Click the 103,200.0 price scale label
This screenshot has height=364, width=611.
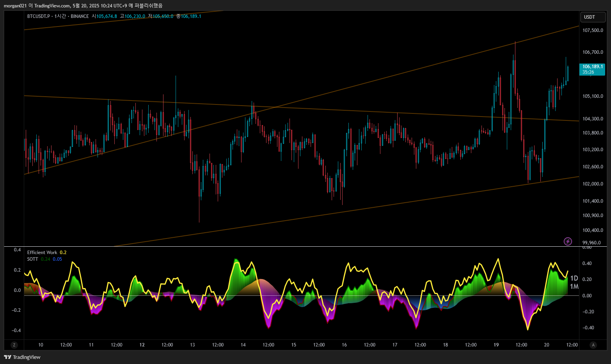593,150
